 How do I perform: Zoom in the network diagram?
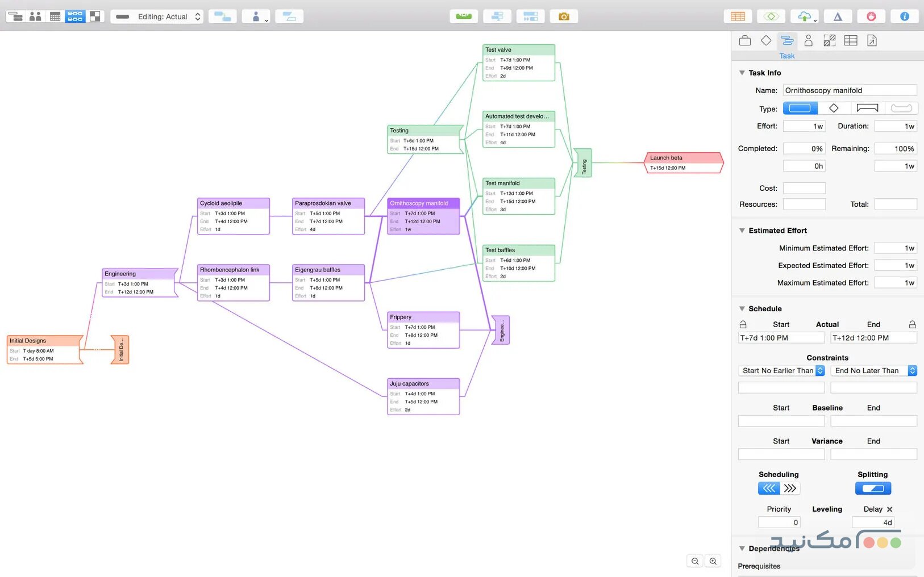pyautogui.click(x=713, y=561)
